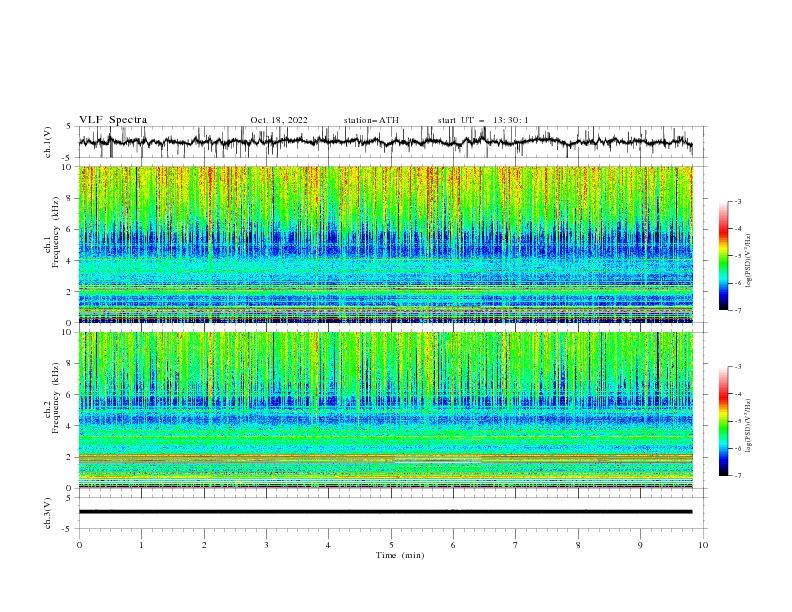
Task: Click time axis tick label "4"
Action: tap(328, 545)
